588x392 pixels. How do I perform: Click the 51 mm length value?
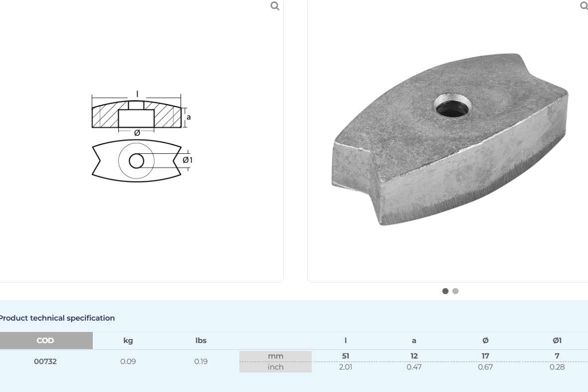pyautogui.click(x=346, y=356)
